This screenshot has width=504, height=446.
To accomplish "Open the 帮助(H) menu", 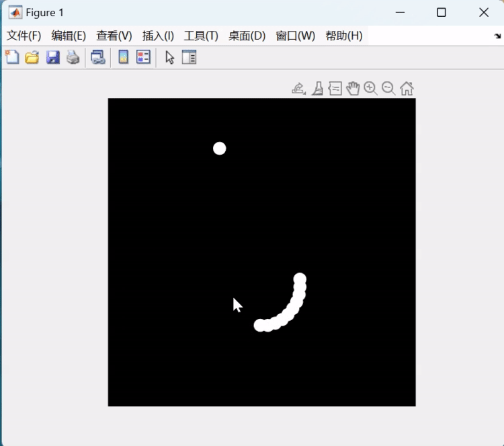I will coord(344,36).
